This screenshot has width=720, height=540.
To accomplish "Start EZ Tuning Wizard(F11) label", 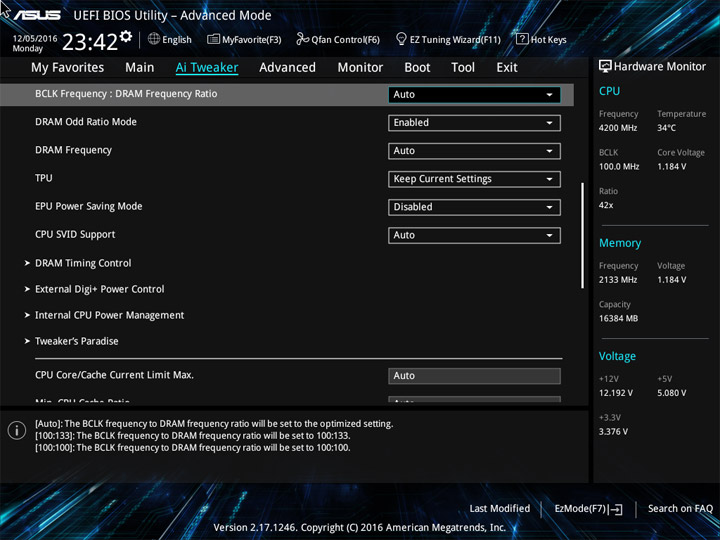I will pos(455,40).
